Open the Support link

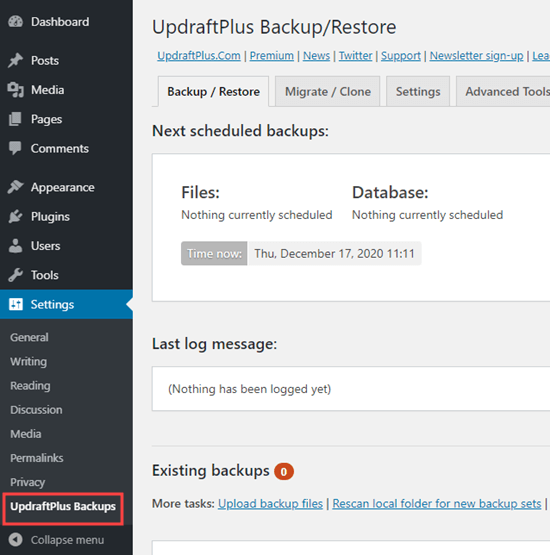pos(401,56)
